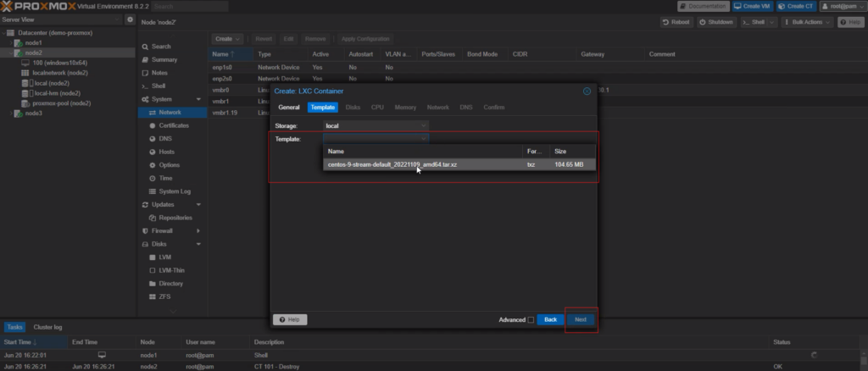
Task: Select node1 in the server tree
Action: (33, 42)
